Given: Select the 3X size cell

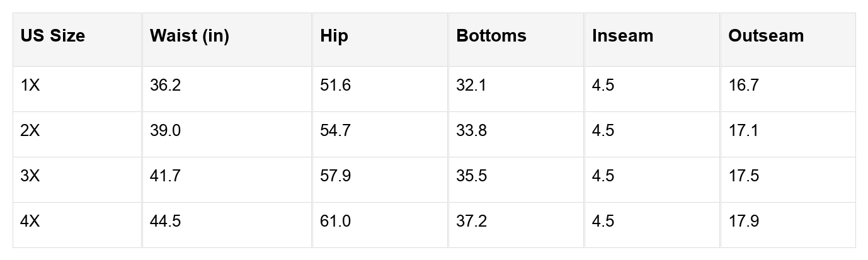Looking at the screenshot, I should 30,176.
